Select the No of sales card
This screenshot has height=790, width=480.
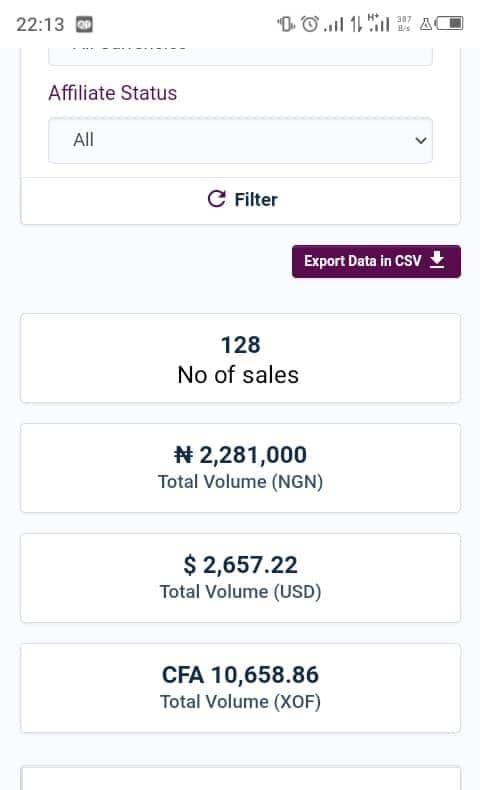(240, 358)
